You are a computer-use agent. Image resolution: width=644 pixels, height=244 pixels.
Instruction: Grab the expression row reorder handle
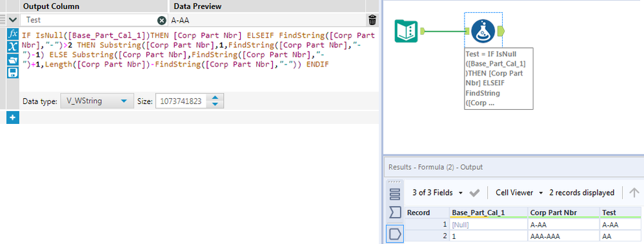[x=3, y=20]
